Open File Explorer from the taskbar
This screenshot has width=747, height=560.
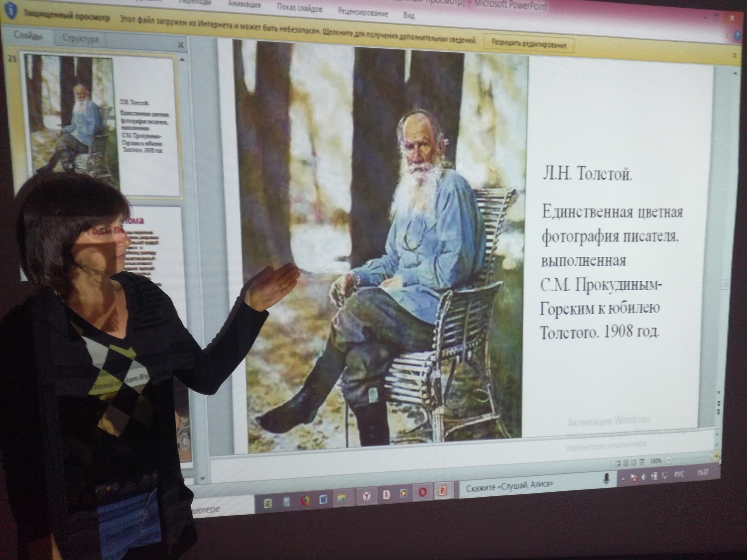(341, 498)
